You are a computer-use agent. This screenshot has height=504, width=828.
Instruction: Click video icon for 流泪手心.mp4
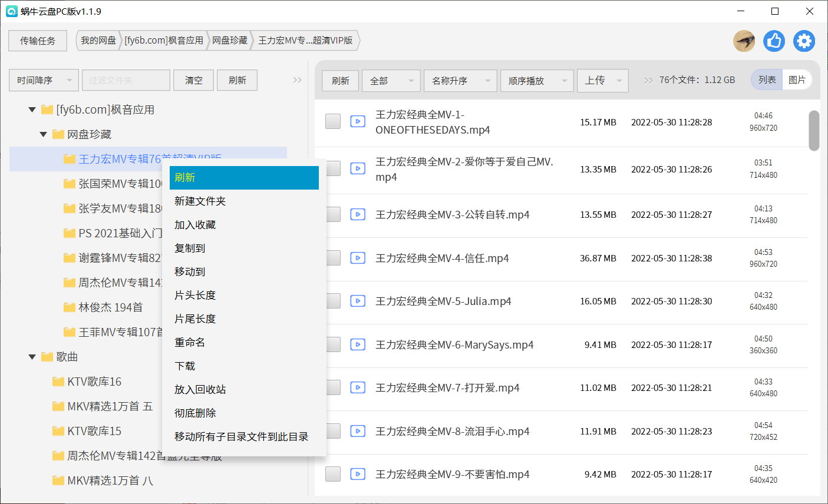tap(358, 431)
